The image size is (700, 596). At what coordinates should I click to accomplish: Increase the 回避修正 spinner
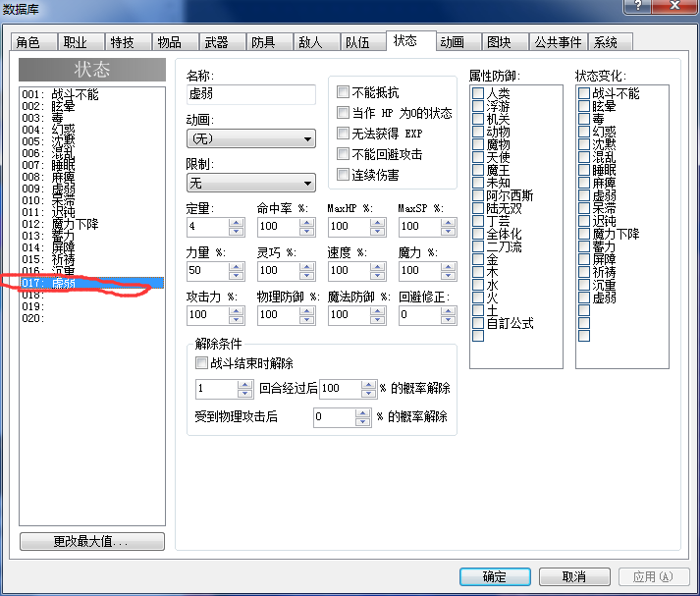click(x=449, y=310)
